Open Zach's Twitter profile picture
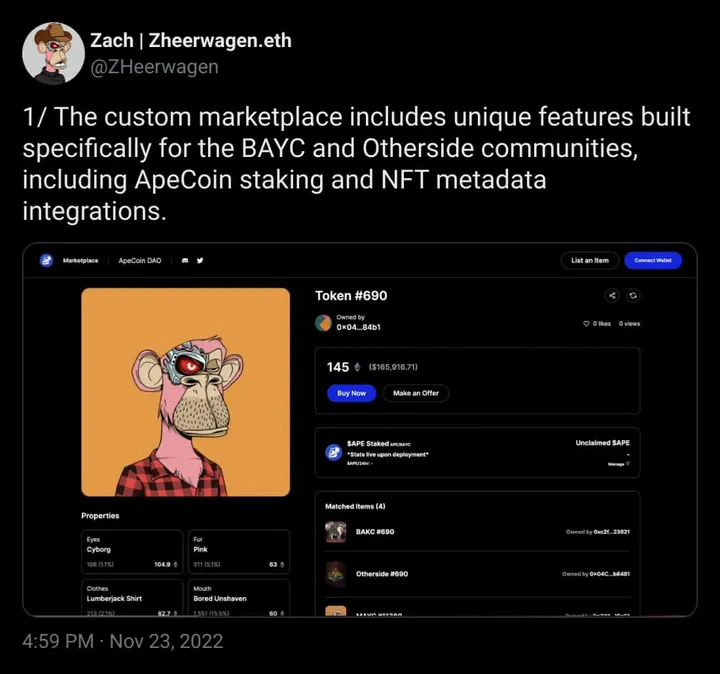The image size is (720, 674). (x=53, y=53)
